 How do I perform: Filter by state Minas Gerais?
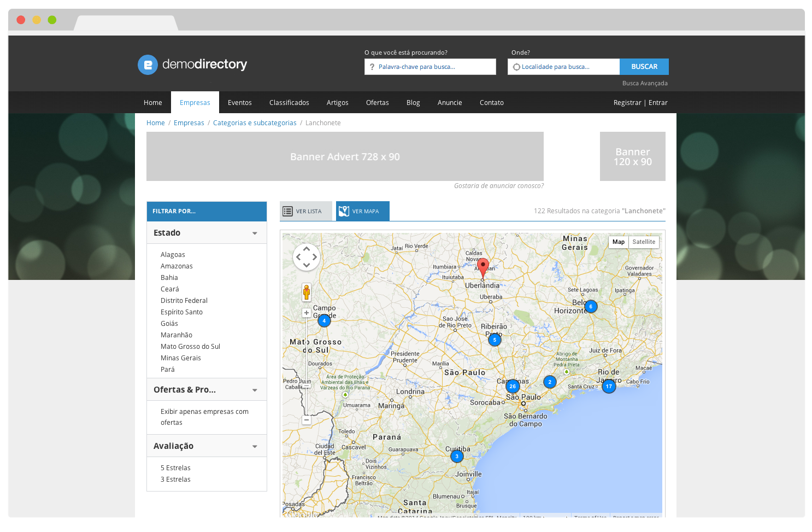tap(181, 358)
